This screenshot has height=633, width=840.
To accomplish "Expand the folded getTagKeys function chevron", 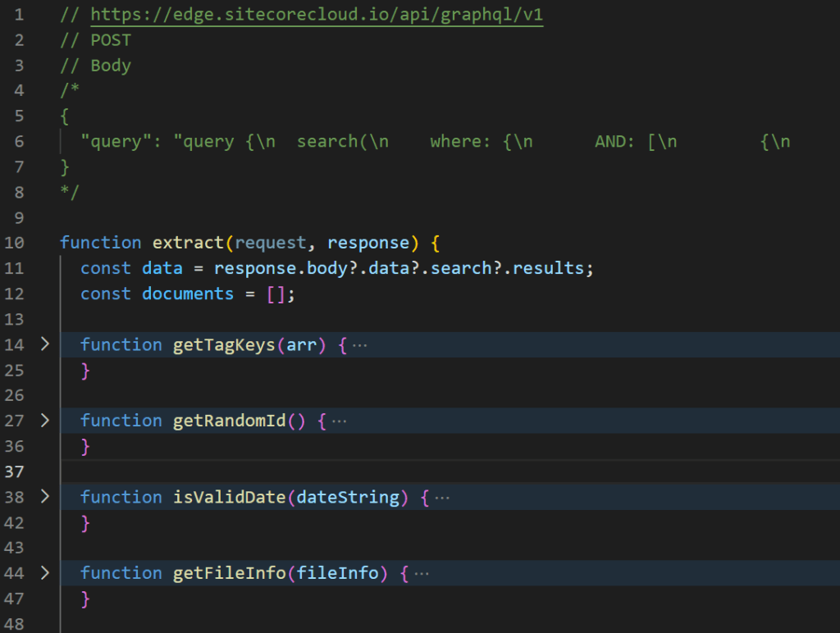I will tap(45, 344).
